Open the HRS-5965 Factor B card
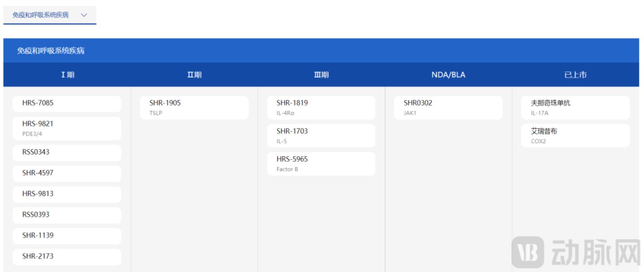The width and height of the screenshot is (644, 272). (x=321, y=164)
